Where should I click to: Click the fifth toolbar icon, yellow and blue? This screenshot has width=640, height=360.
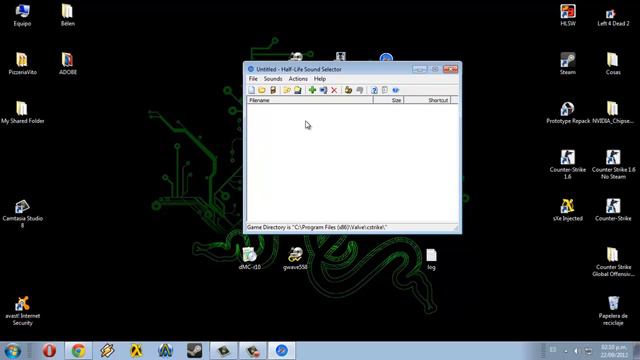pos(298,90)
